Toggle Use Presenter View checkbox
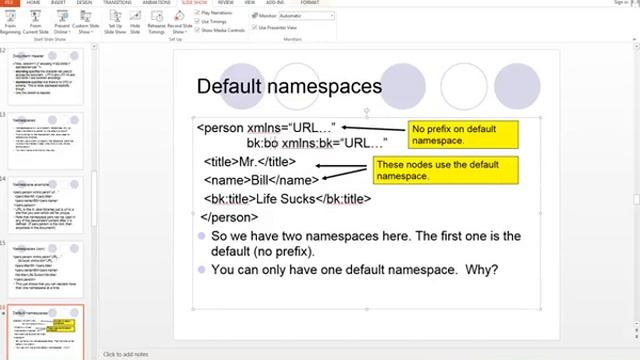Viewport: 640px width, 360px height. tap(254, 27)
